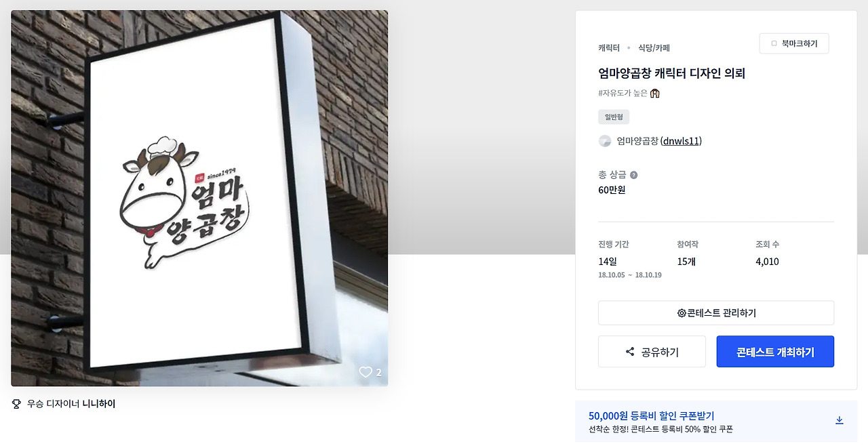Image resolution: width=868 pixels, height=448 pixels.
Task: Click the 엄마양곱창 캐릭터 디자인 의뢰 title
Action: point(671,73)
